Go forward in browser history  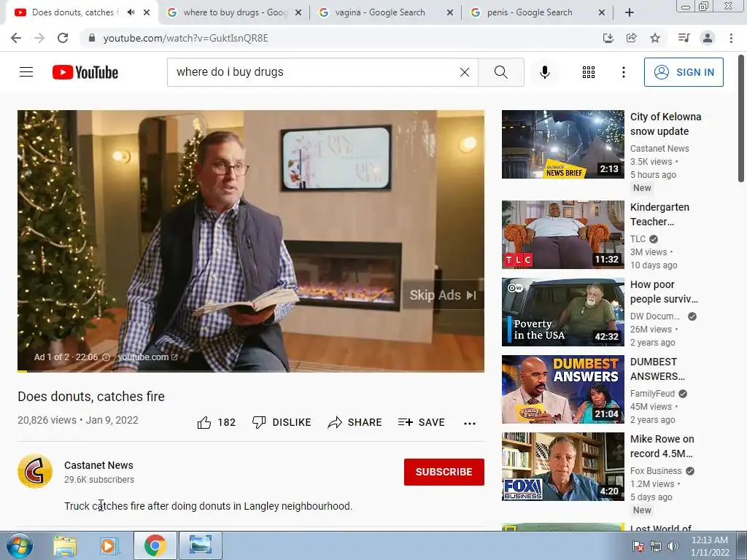39,38
